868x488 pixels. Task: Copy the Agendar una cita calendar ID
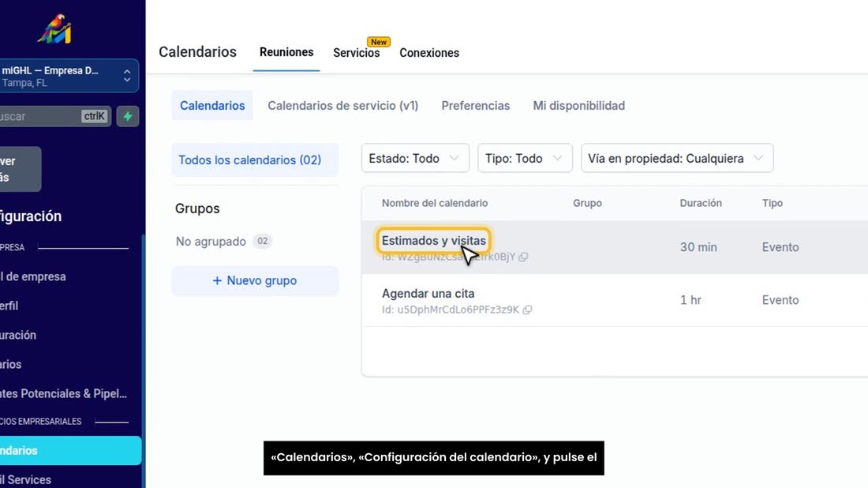click(527, 310)
